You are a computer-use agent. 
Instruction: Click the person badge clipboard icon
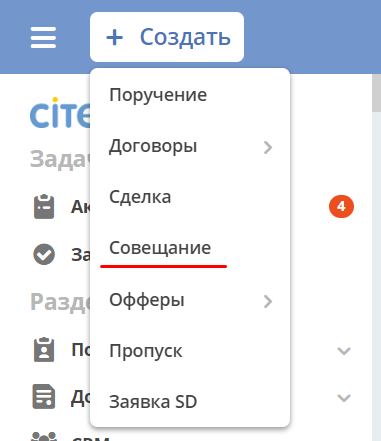tap(44, 350)
